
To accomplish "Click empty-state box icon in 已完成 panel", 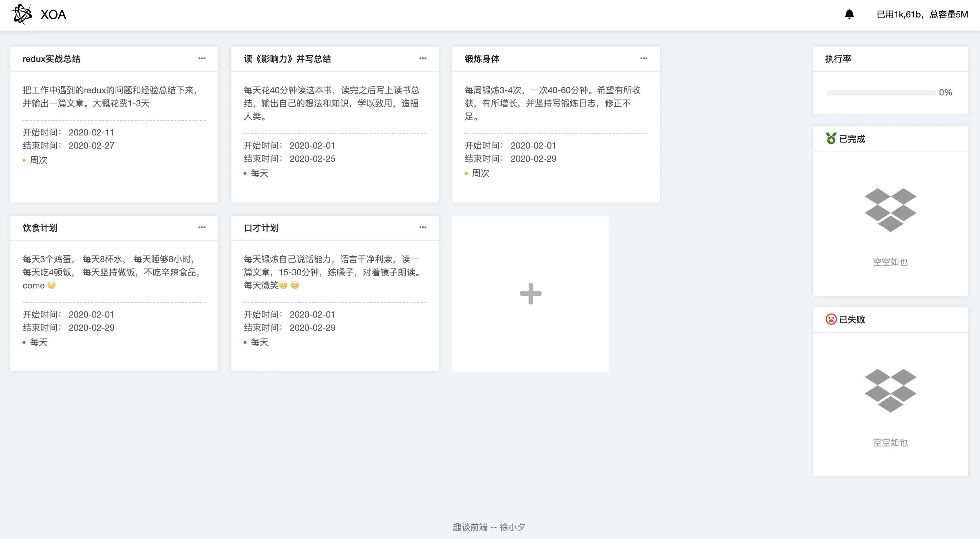I will click(x=890, y=210).
